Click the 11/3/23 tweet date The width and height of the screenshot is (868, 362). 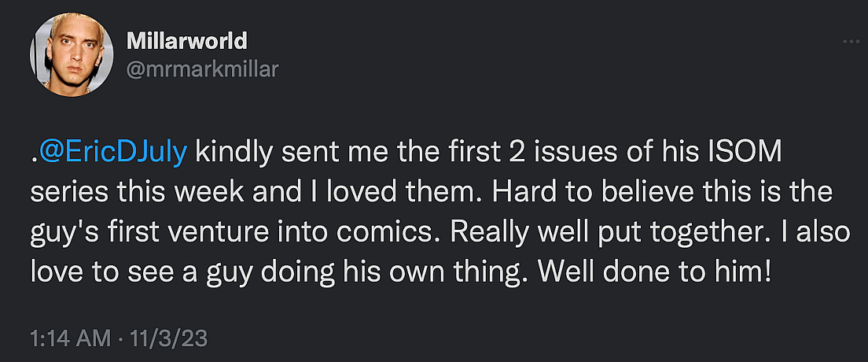click(167, 340)
